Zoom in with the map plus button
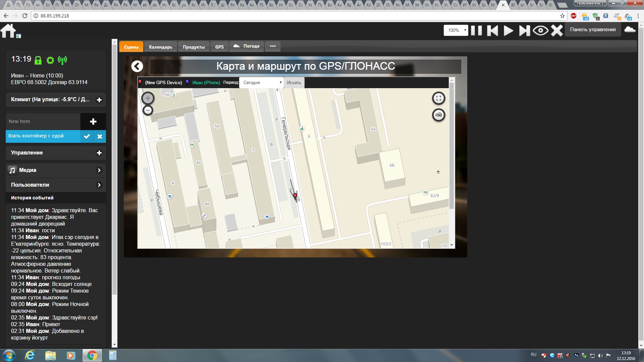This screenshot has height=362, width=644. 148,98
